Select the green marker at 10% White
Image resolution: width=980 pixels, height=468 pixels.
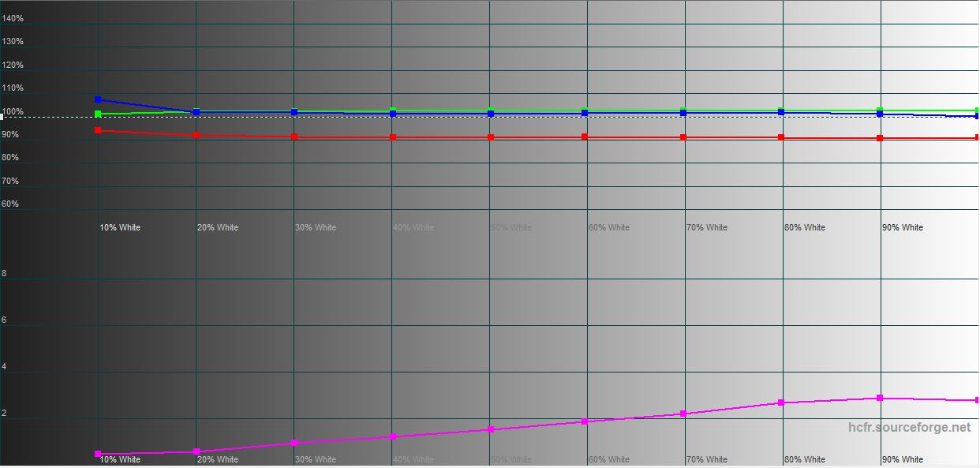tap(98, 114)
